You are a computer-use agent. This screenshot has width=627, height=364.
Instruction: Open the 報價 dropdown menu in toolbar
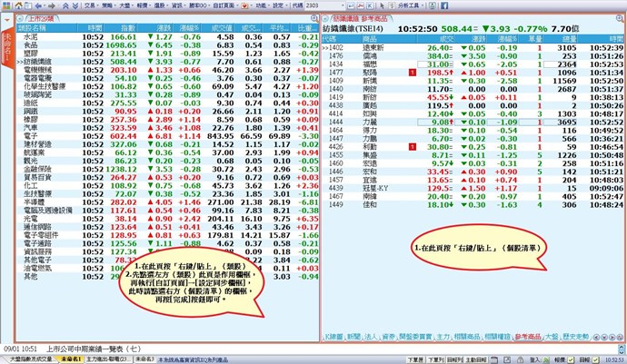[144, 5]
